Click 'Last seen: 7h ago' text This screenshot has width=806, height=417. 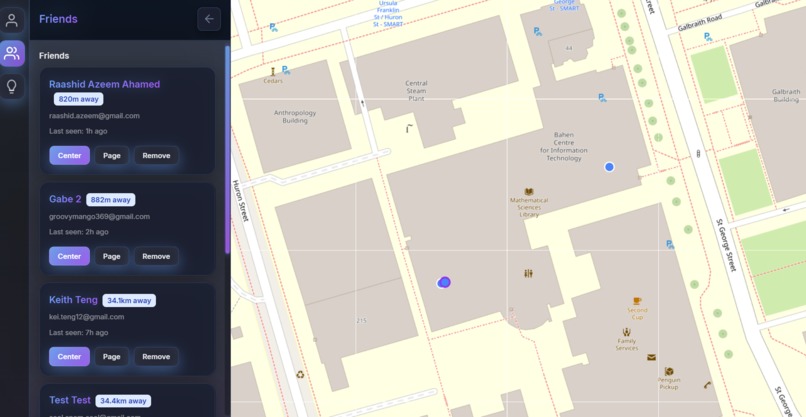click(79, 333)
